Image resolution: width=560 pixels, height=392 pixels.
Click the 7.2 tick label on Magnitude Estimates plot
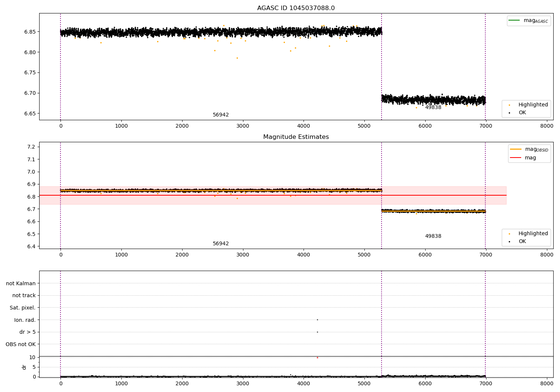click(x=31, y=147)
